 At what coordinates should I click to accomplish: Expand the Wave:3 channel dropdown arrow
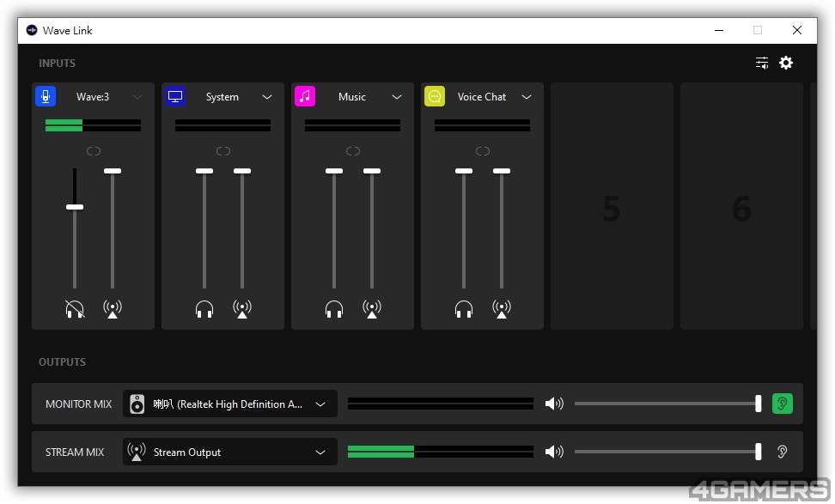[137, 97]
